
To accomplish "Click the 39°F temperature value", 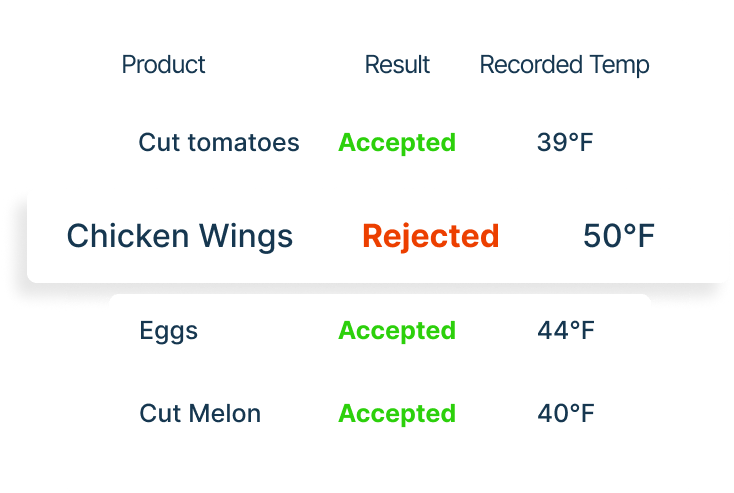I will coord(565,142).
